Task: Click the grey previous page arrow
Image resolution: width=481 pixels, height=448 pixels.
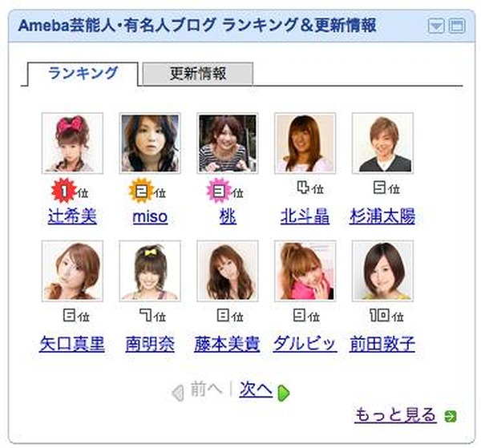Action: pyautogui.click(x=178, y=393)
